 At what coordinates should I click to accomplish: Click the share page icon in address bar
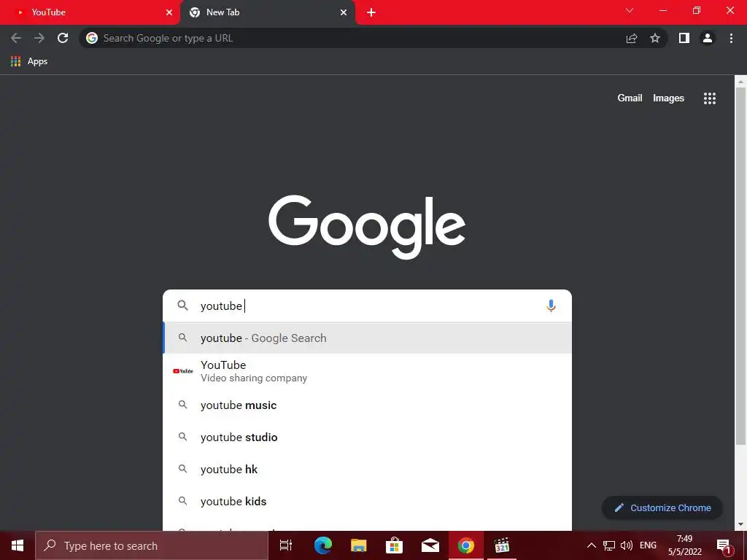632,39
